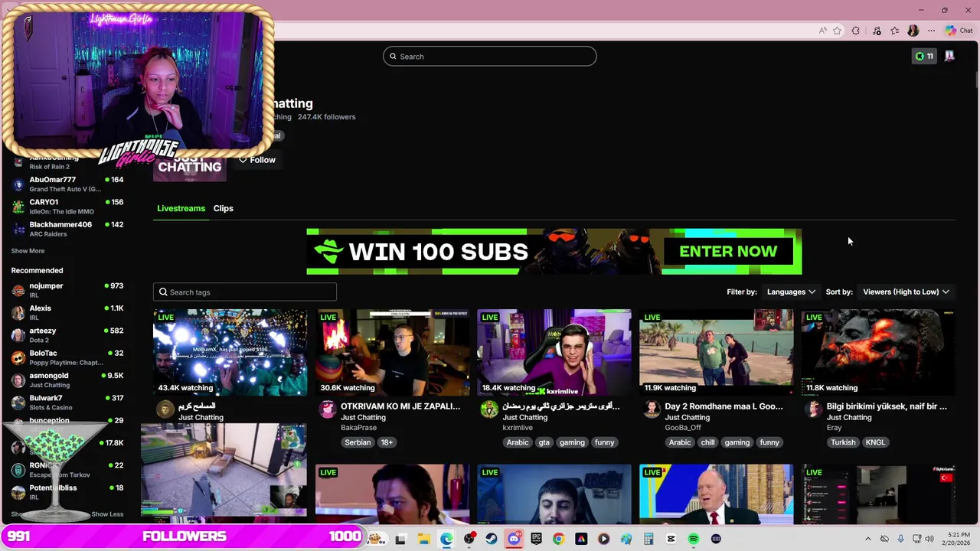
Task: Click the Eray channel avatar
Action: point(813,409)
